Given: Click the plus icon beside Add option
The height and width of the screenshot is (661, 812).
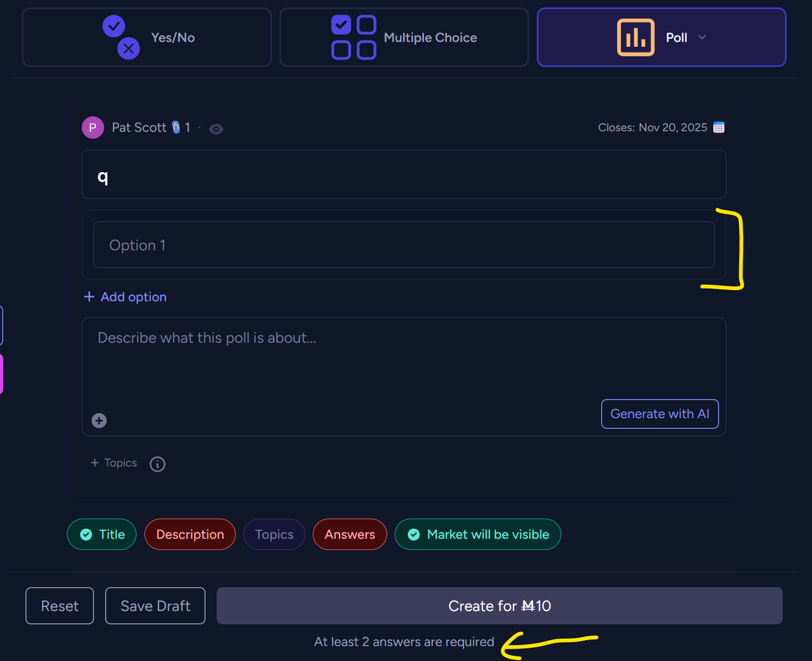Looking at the screenshot, I should (89, 296).
